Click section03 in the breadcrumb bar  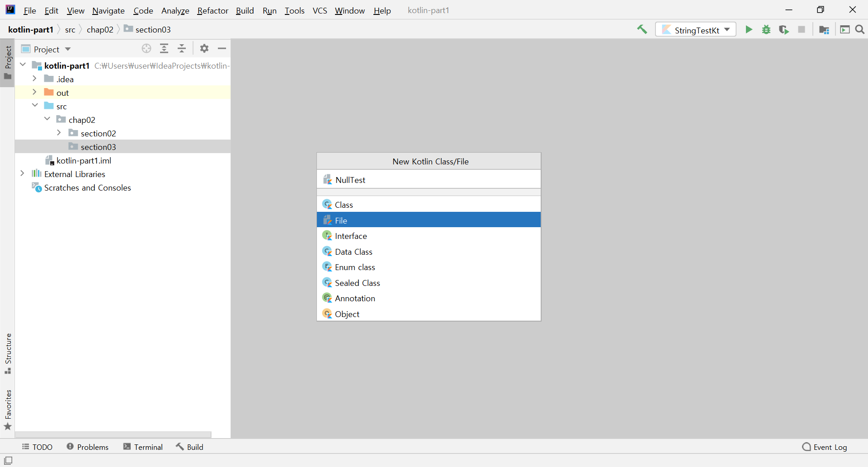[147, 29]
